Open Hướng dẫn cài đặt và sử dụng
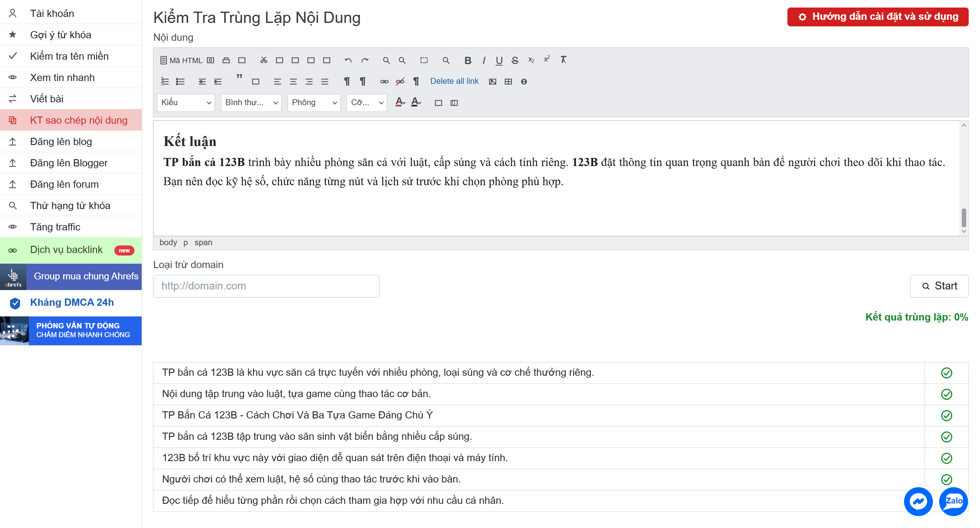The height and width of the screenshot is (528, 980). click(878, 17)
